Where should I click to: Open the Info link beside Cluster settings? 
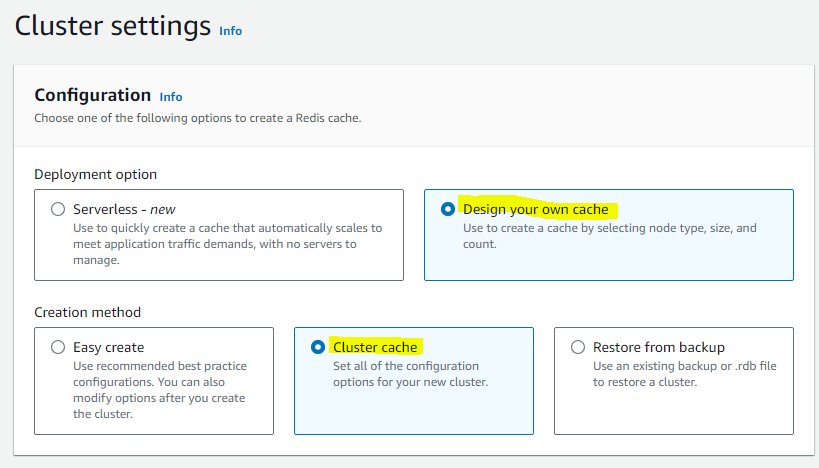click(230, 31)
